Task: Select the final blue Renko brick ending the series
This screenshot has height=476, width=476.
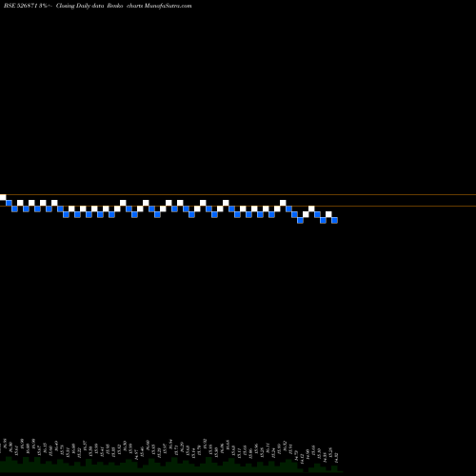Action: click(334, 220)
